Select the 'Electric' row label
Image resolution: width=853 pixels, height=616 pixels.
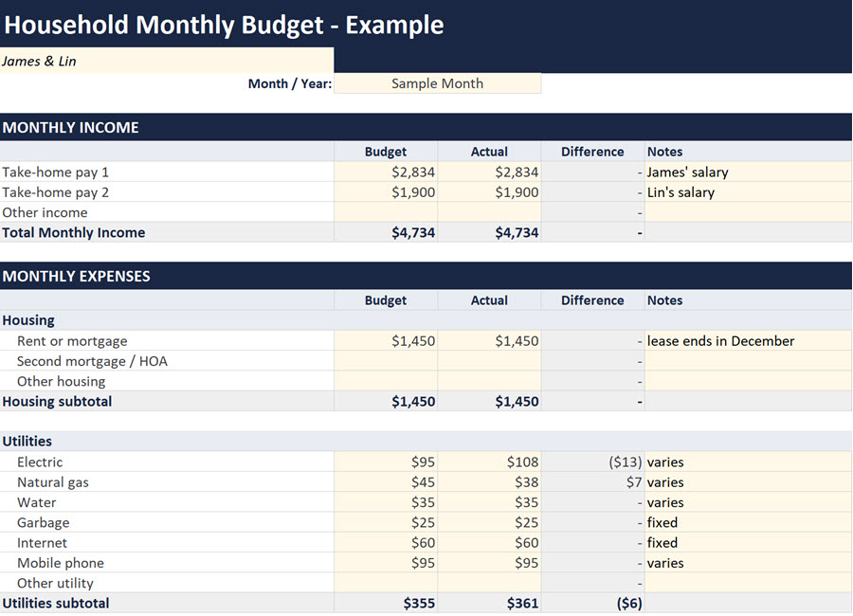[x=40, y=462]
